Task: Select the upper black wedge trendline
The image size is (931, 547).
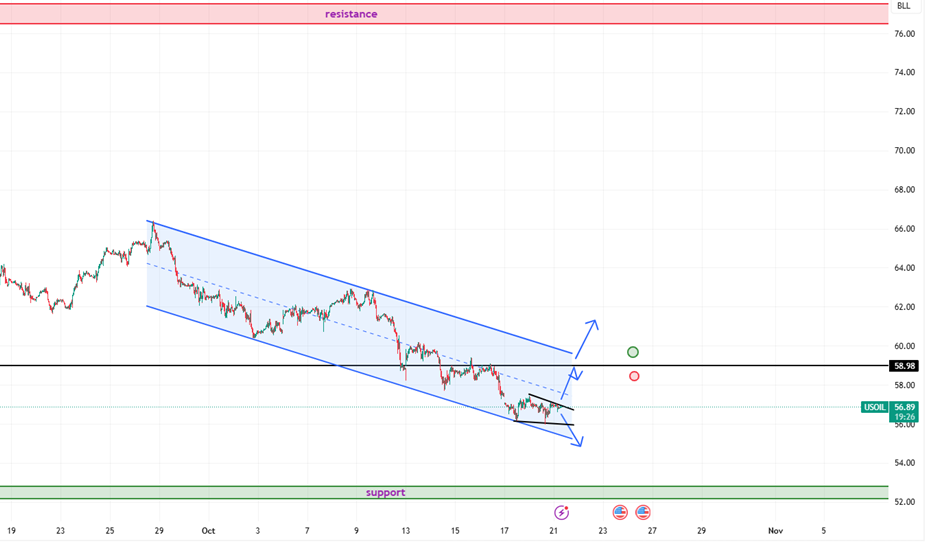Action: (x=552, y=403)
